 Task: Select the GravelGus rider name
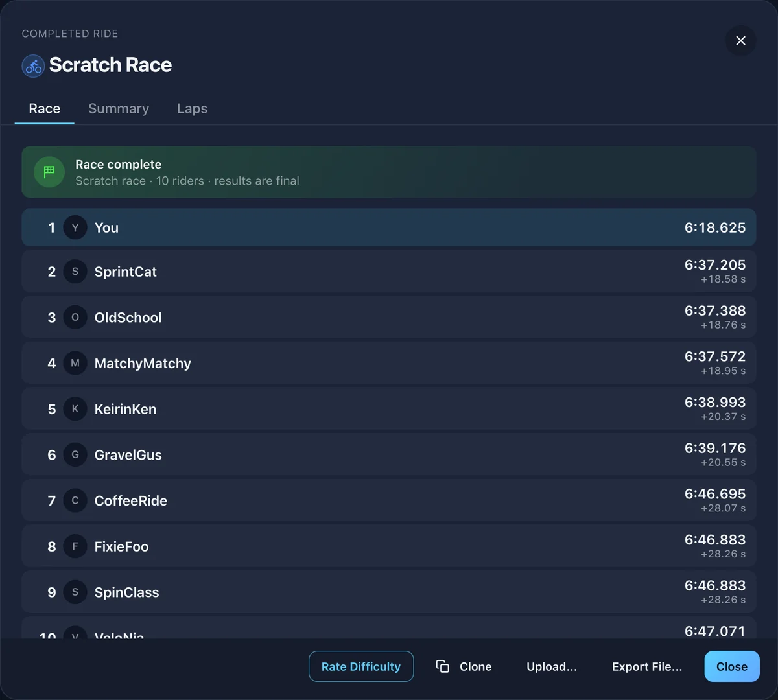[x=128, y=455]
